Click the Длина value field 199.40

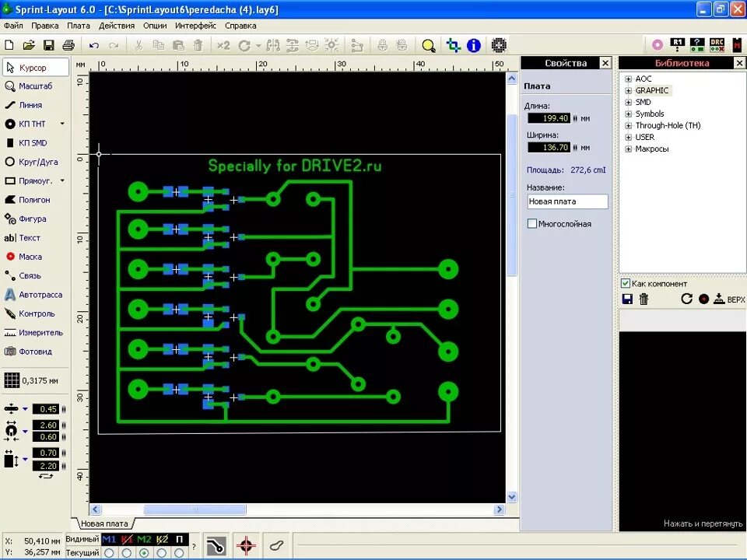point(549,118)
